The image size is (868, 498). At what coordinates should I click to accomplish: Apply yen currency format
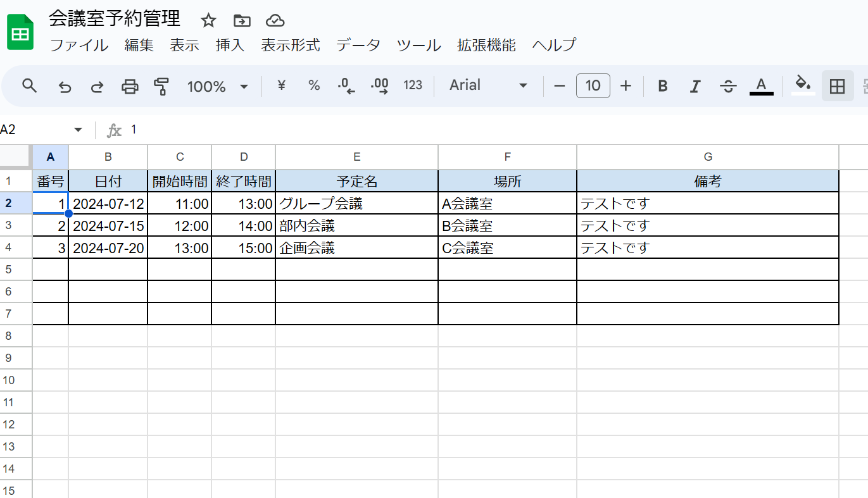click(282, 85)
